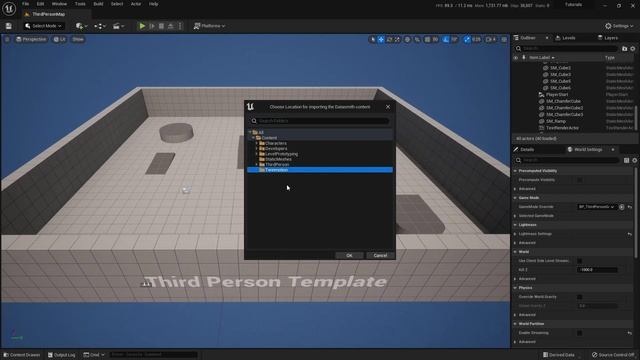Open property matrix grid icon in World Settings
The image size is (640, 360).
click(x=626, y=160)
